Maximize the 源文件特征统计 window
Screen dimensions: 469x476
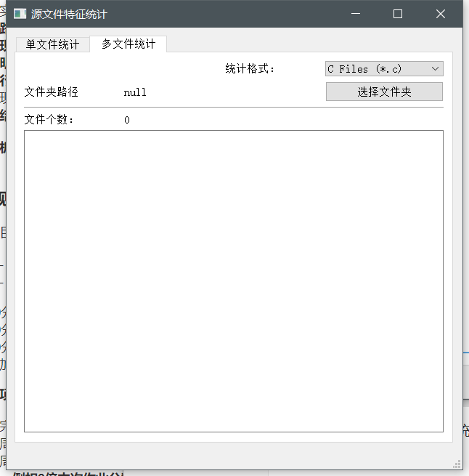pyautogui.click(x=398, y=14)
